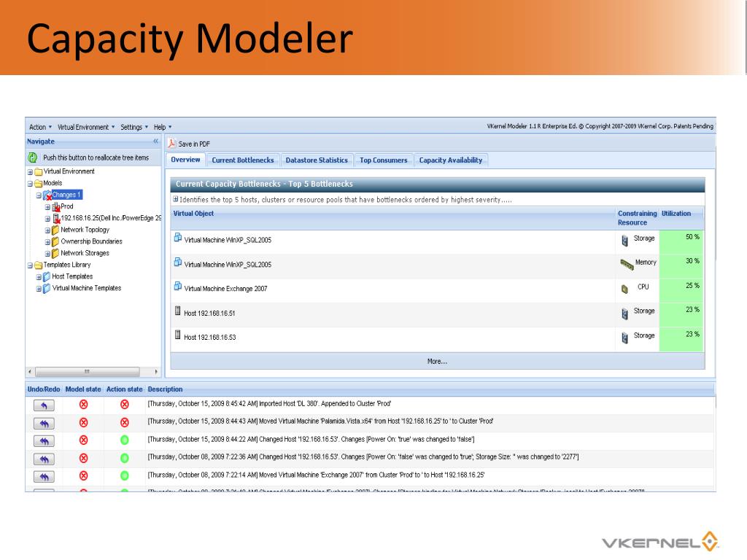This screenshot has height=560, width=747.
Task: Click the Storage icon in the 50 % row
Action: [x=624, y=241]
